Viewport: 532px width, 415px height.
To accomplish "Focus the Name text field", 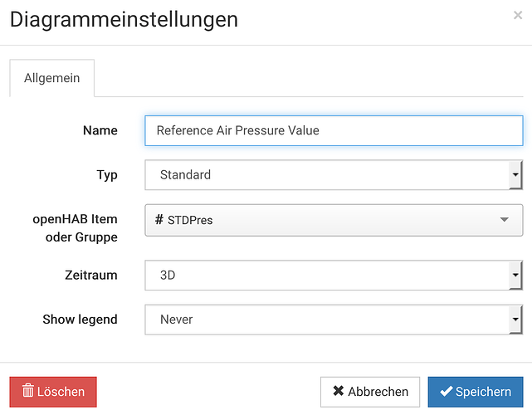I will [334, 130].
